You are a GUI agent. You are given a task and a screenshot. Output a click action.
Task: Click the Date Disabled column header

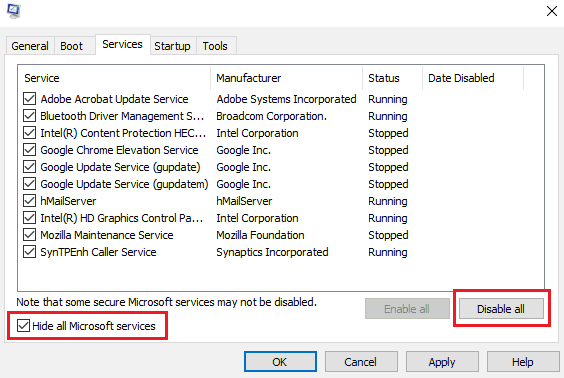click(x=473, y=78)
